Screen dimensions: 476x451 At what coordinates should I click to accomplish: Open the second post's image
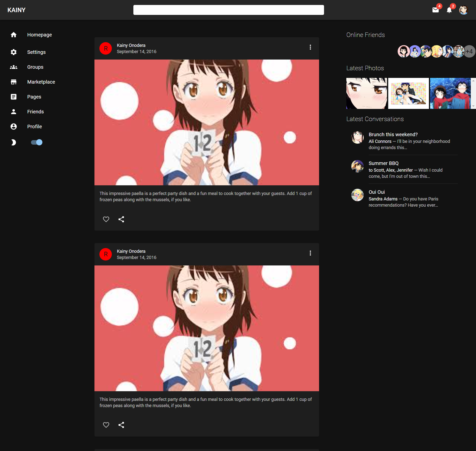pyautogui.click(x=207, y=328)
